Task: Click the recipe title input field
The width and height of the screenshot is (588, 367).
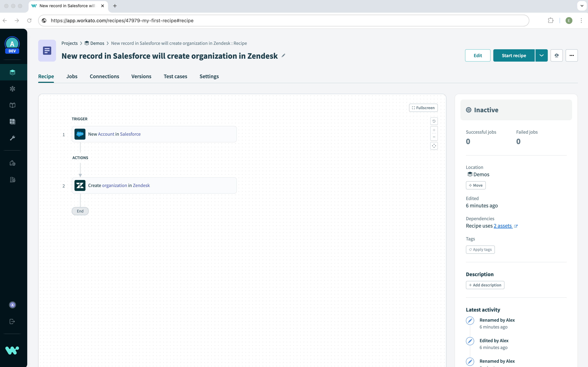Action: click(169, 56)
